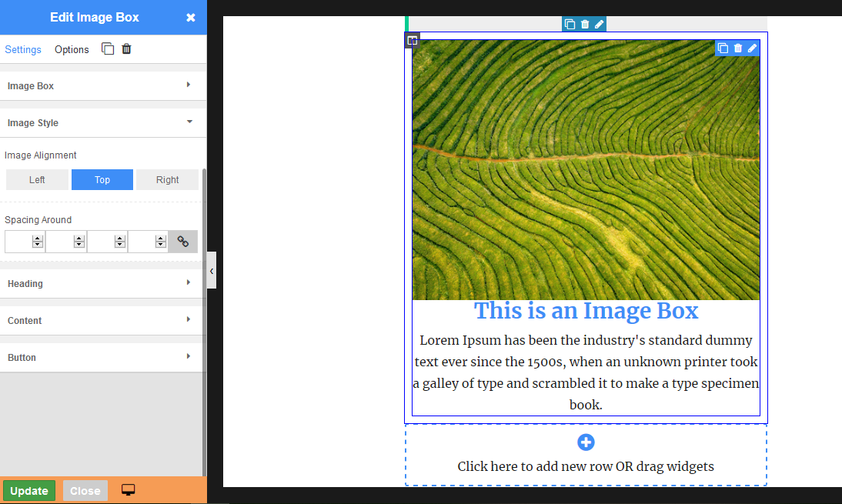The image size is (842, 504).
Task: Duplicate the image box using its copy icon
Action: point(723,48)
